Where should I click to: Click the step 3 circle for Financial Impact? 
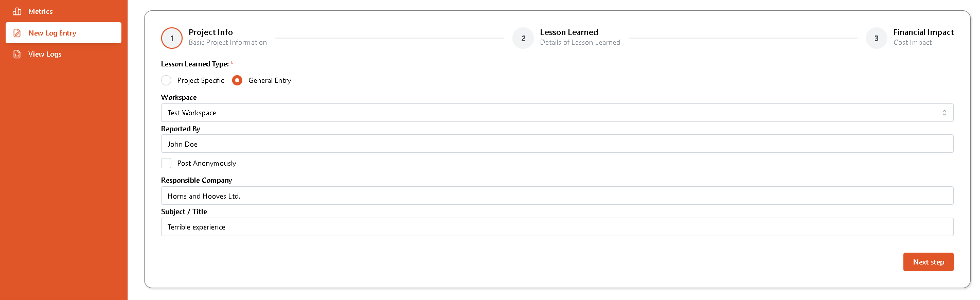[876, 38]
